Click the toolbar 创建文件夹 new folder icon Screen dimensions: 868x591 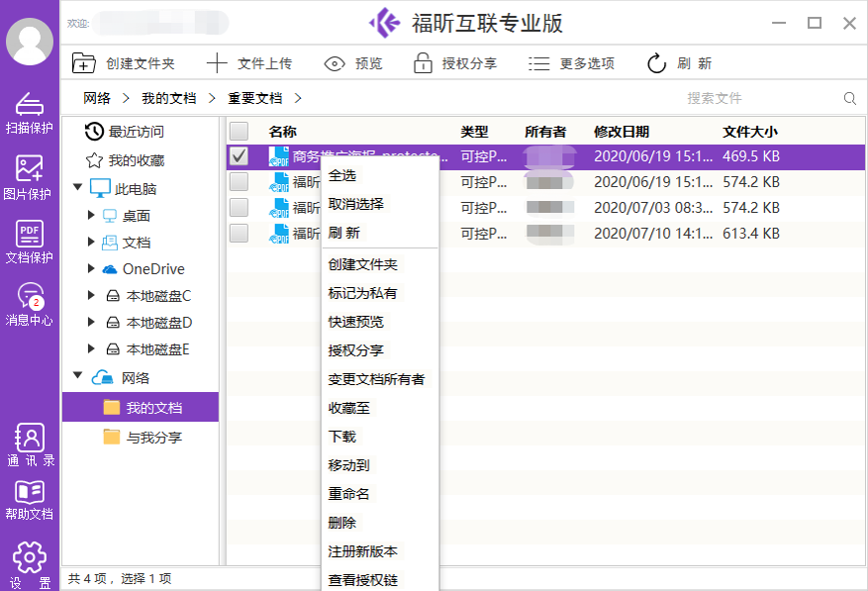pyautogui.click(x=83, y=63)
